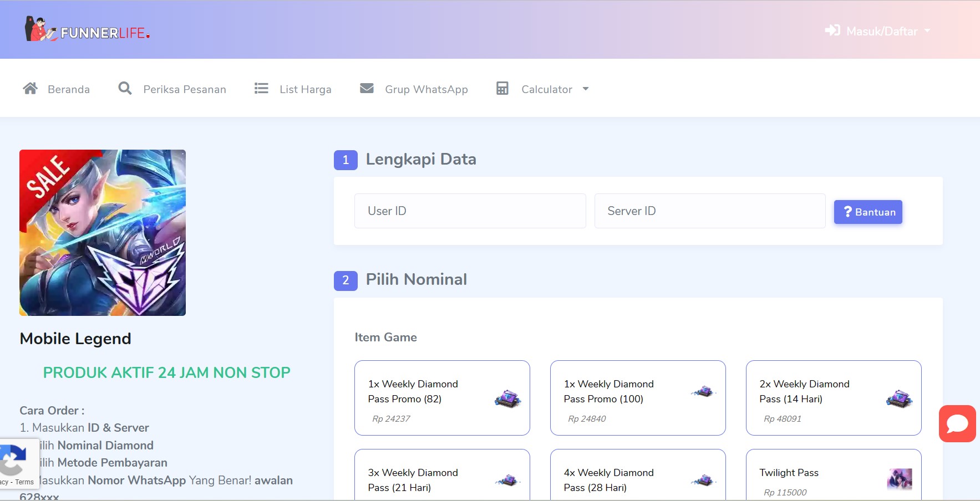
Task: Focus the User ID input field
Action: click(470, 211)
